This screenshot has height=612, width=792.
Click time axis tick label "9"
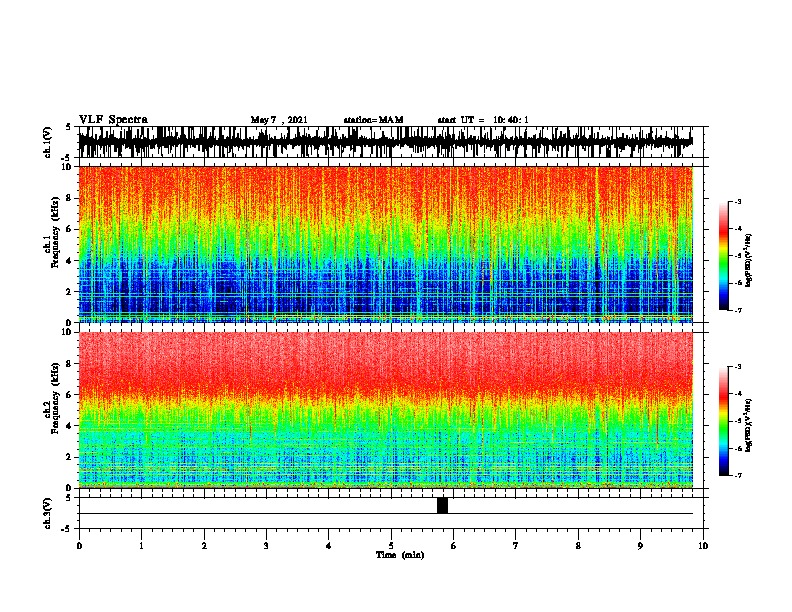pos(640,545)
